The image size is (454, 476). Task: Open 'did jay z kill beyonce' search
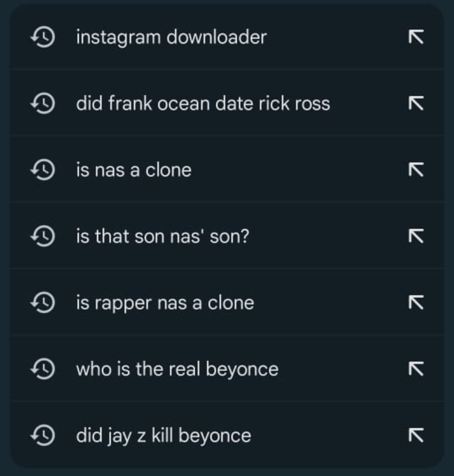click(163, 436)
